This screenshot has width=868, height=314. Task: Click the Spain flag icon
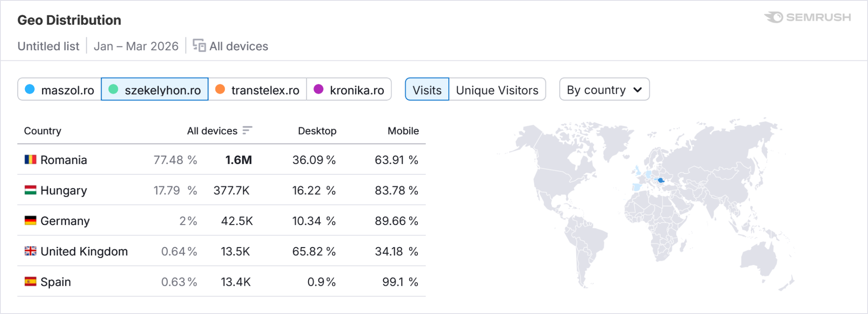30,281
